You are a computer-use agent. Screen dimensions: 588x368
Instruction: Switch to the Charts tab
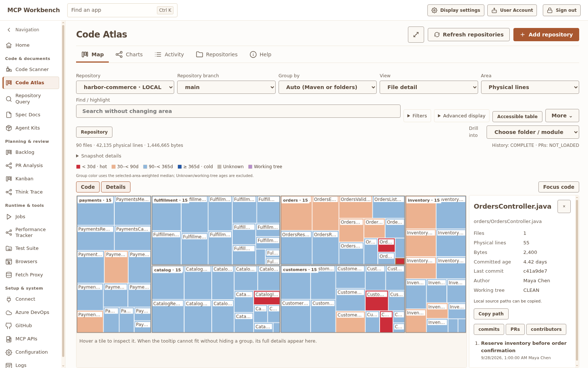click(x=129, y=54)
